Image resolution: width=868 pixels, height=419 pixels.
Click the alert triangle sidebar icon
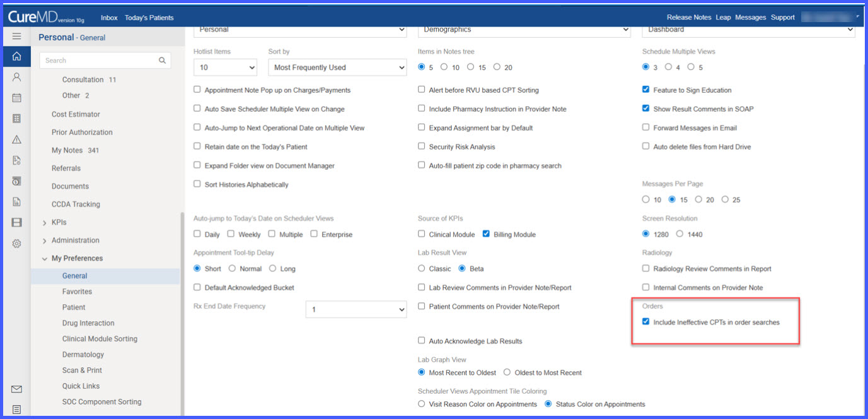point(16,139)
